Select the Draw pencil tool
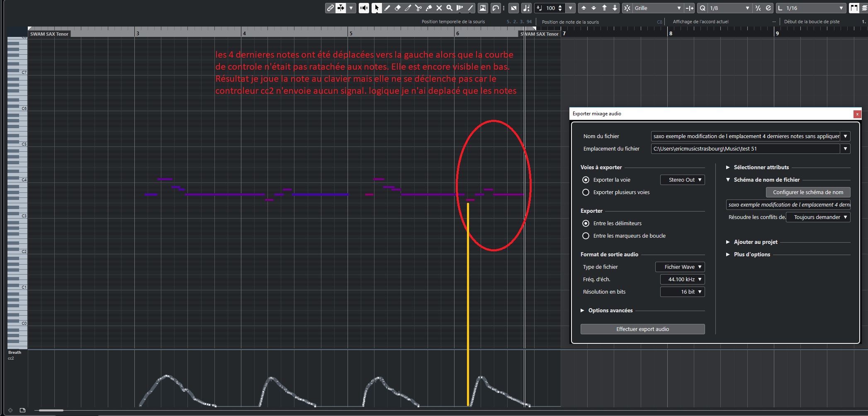Image resolution: width=868 pixels, height=416 pixels. [x=387, y=8]
